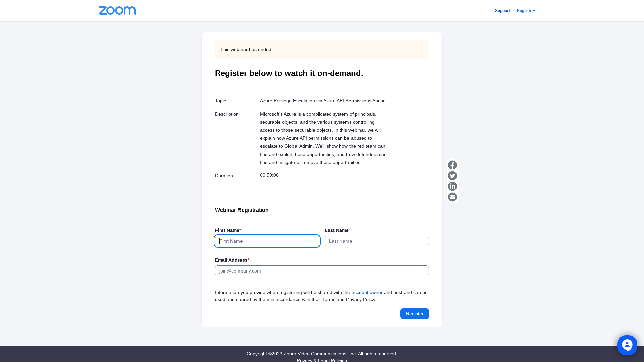The height and width of the screenshot is (362, 644).
Task: Click the Duration label
Action: pyautogui.click(x=224, y=176)
